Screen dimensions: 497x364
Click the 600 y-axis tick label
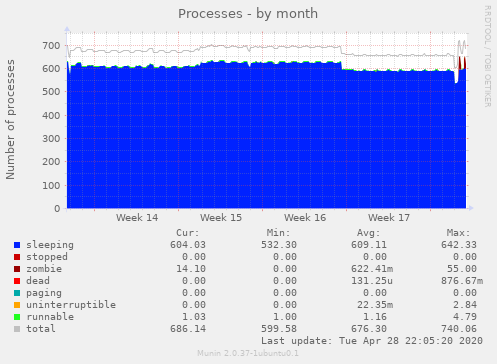point(51,69)
